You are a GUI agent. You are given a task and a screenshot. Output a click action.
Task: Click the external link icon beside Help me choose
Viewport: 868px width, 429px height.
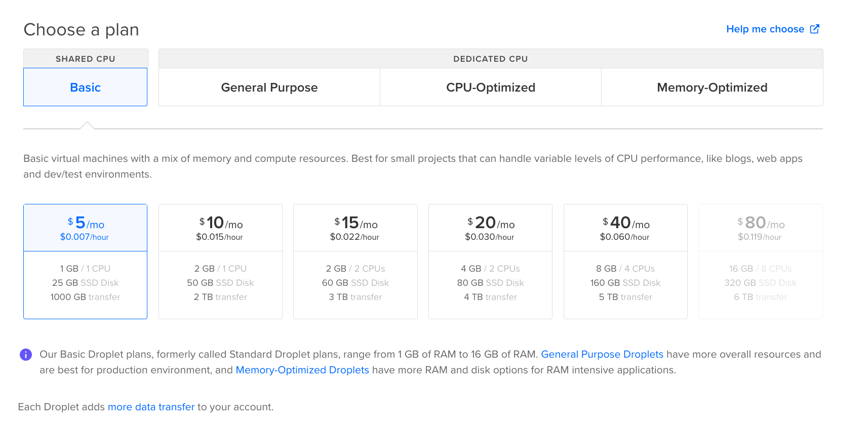click(x=815, y=29)
